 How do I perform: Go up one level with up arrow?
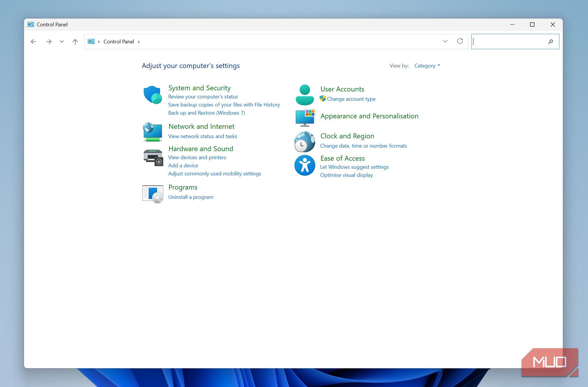[x=75, y=42]
